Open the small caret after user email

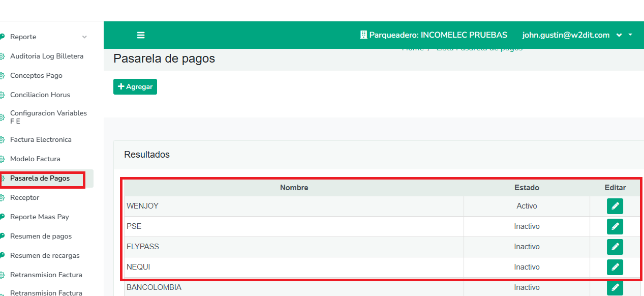[630, 35]
